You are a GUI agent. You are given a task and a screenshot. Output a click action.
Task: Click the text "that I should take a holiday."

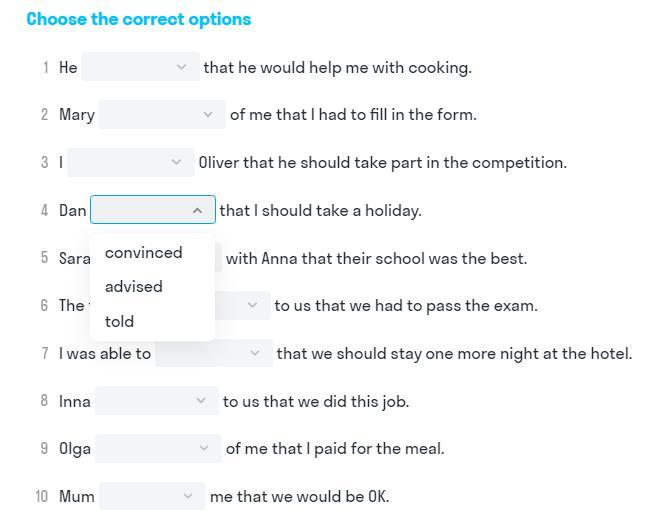click(x=320, y=210)
